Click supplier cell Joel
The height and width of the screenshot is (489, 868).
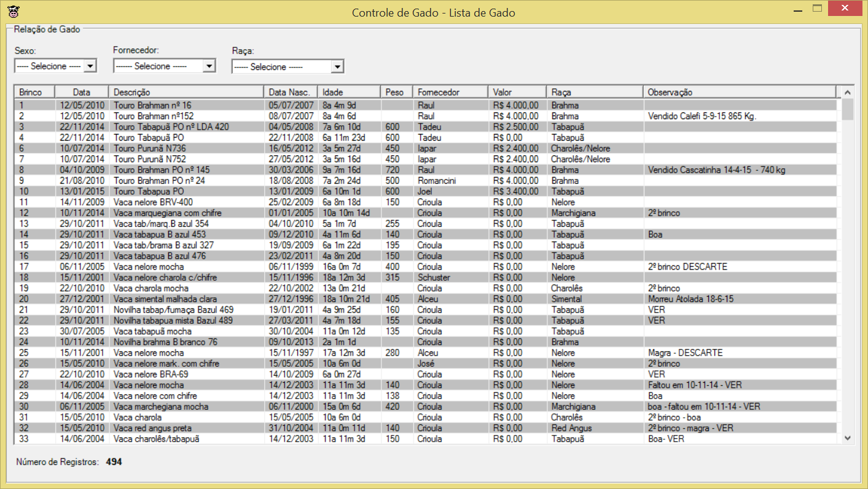[426, 191]
